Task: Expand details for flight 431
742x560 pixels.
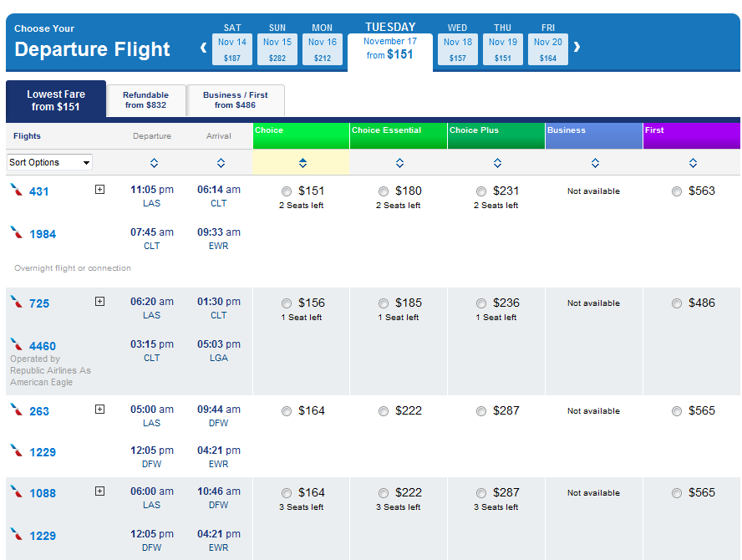Action: (99, 190)
